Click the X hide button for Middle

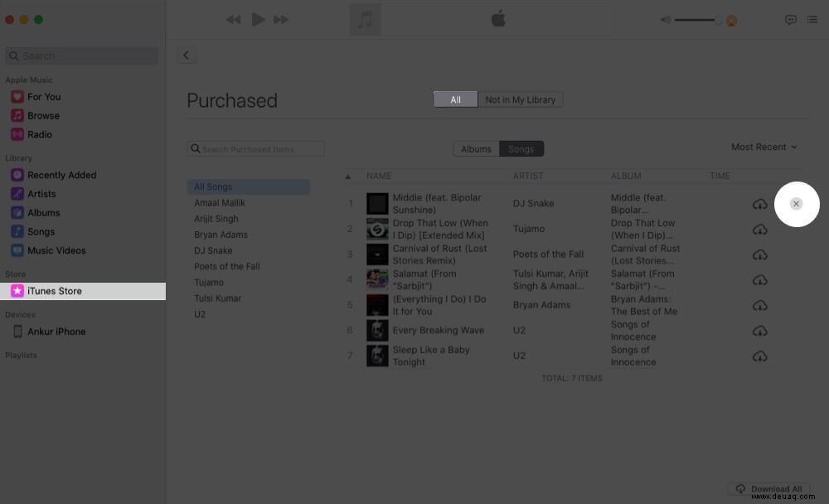tap(796, 204)
